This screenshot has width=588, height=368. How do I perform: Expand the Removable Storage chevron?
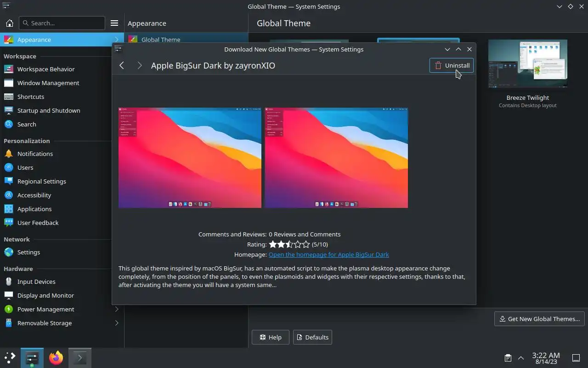pos(117,323)
